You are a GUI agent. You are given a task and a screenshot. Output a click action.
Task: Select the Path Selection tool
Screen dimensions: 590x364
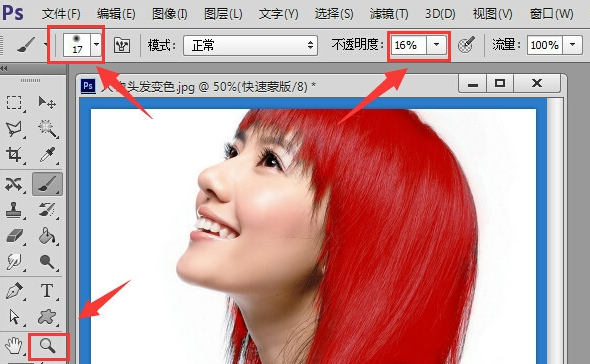point(14,317)
